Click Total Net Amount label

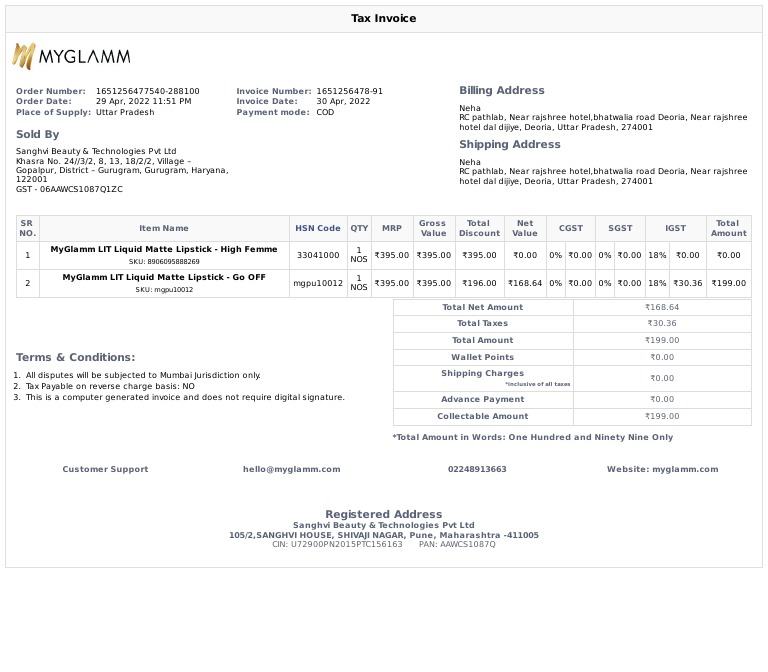pyautogui.click(x=482, y=307)
